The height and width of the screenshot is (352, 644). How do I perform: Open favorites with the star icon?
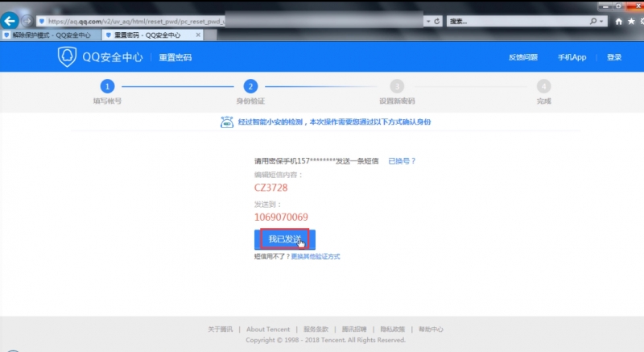coord(631,22)
